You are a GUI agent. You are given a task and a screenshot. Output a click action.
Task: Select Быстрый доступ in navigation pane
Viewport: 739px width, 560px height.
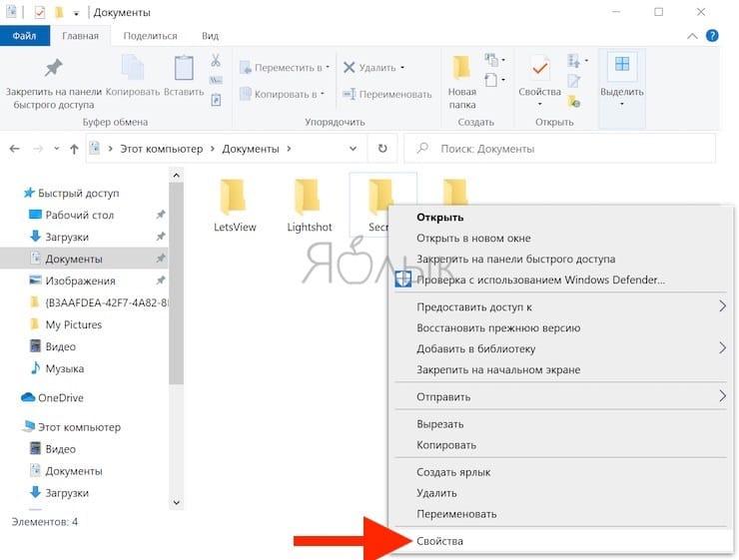[x=71, y=193]
